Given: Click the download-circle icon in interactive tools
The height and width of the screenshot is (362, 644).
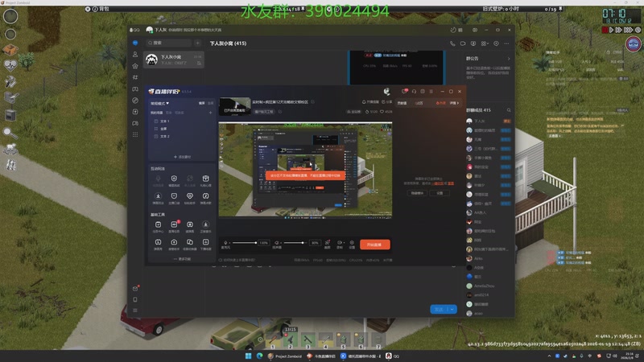Looking at the screenshot, I should [158, 196].
